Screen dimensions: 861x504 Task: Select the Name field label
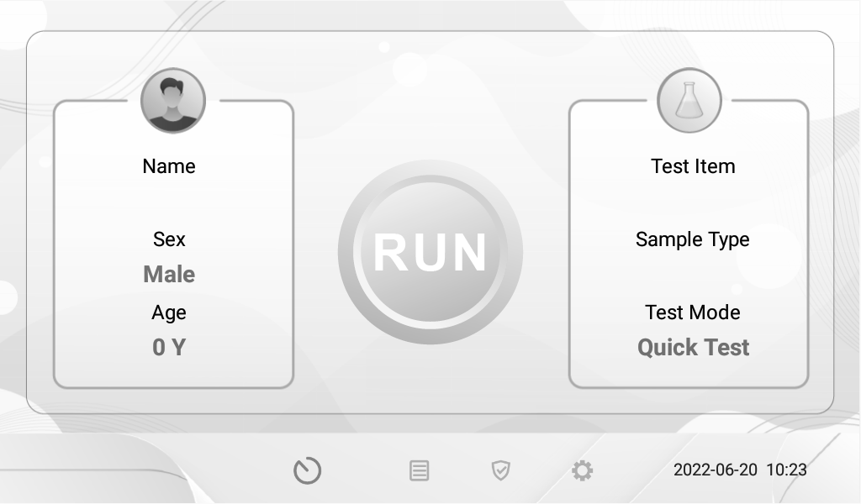pyautogui.click(x=169, y=166)
